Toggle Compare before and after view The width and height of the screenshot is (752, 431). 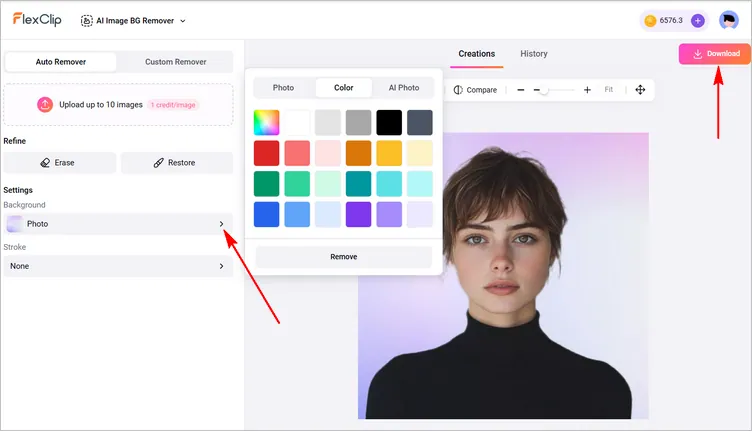click(475, 90)
